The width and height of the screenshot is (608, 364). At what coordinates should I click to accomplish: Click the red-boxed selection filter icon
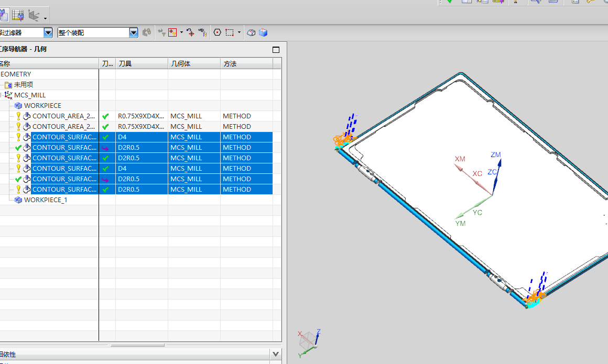pyautogui.click(x=172, y=32)
